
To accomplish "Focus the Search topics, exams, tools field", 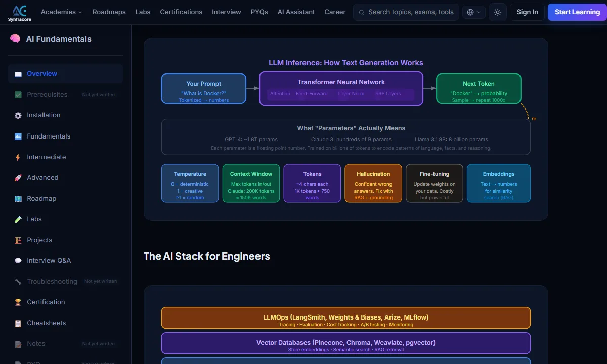I will point(406,12).
